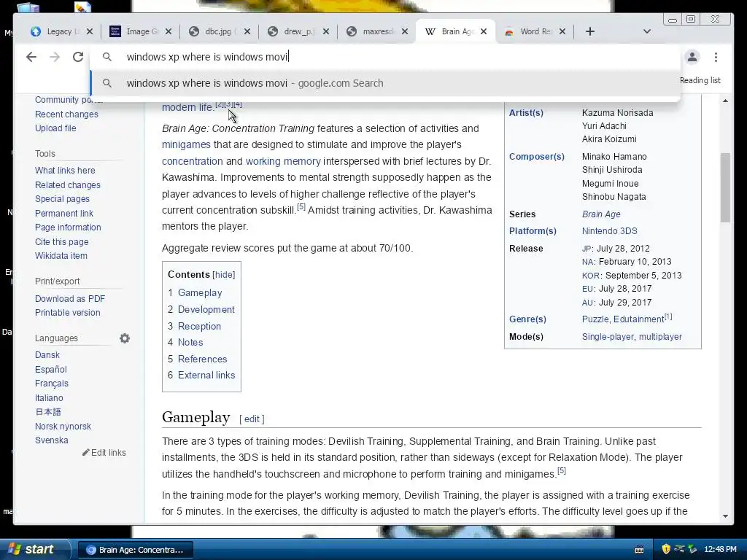Select the google.com Search suggestion
The image size is (747, 560).
pyautogui.click(x=385, y=83)
